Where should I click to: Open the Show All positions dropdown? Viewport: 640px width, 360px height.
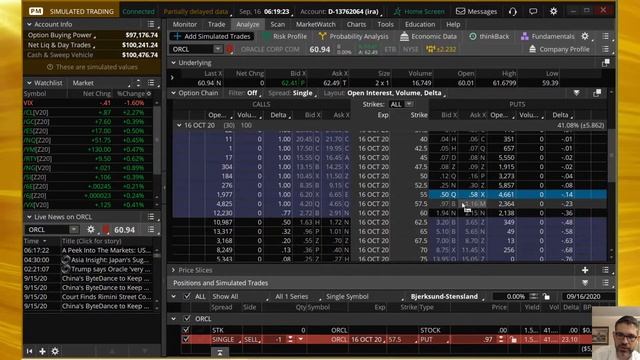pos(239,297)
